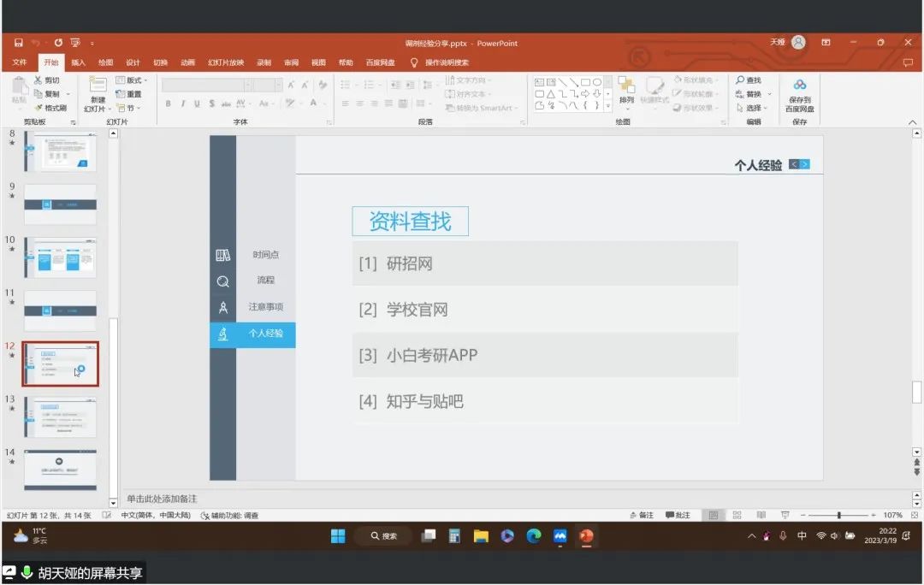Expand the Select (选择) dropdown
This screenshot has width=924, height=585.
click(753, 108)
